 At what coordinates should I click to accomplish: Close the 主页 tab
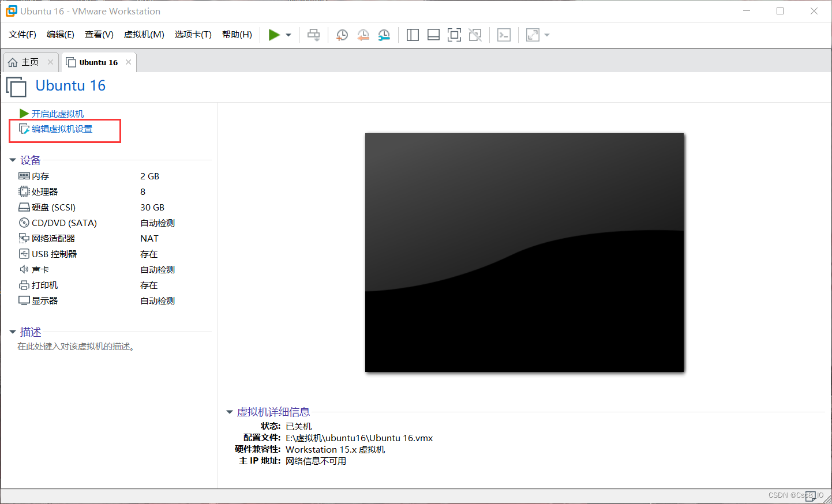click(x=50, y=62)
